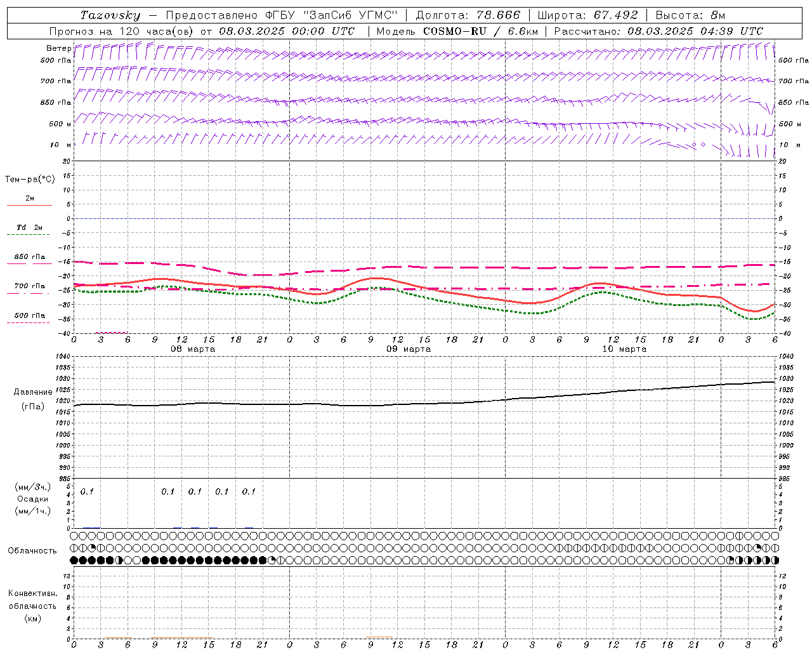
Task: Click the "(мм/3ч.)" precipitation unit label
Action: [33, 487]
